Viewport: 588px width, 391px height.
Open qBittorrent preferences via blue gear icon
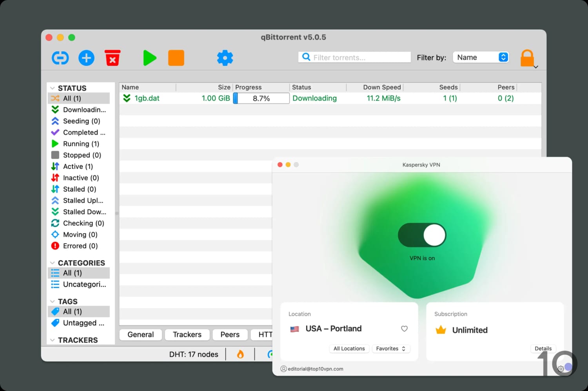[225, 58]
